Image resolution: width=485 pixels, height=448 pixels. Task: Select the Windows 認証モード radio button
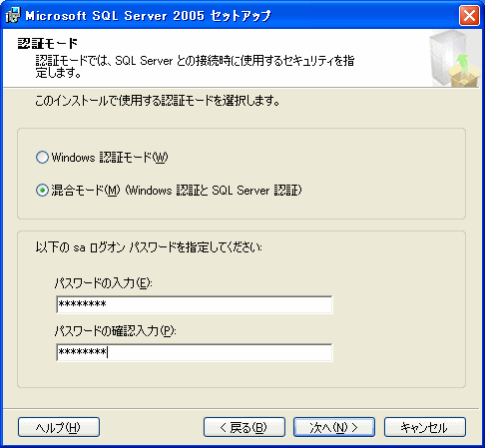[x=42, y=158]
